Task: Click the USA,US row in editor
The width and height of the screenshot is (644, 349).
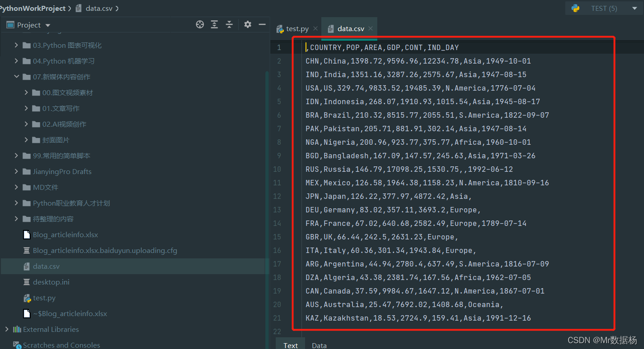Action: 421,88
